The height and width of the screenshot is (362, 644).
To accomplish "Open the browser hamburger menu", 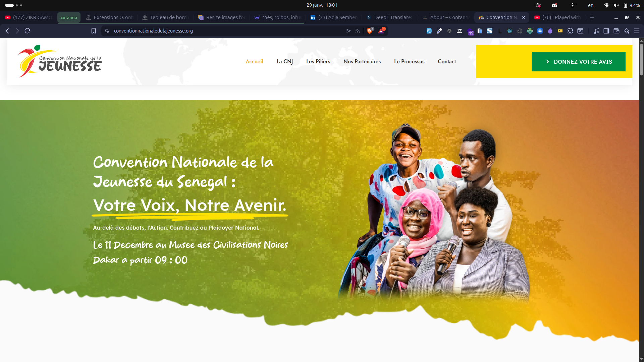I will [x=637, y=31].
